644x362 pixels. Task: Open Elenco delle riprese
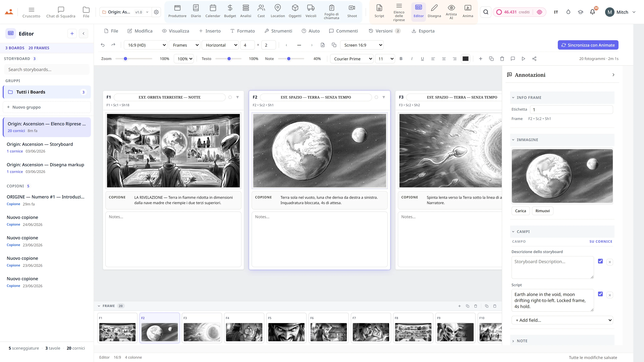pyautogui.click(x=399, y=12)
